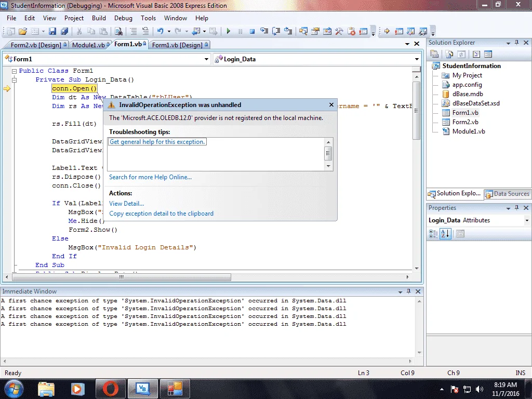
Task: Click the volume speaker tray icon
Action: pyautogui.click(x=480, y=390)
